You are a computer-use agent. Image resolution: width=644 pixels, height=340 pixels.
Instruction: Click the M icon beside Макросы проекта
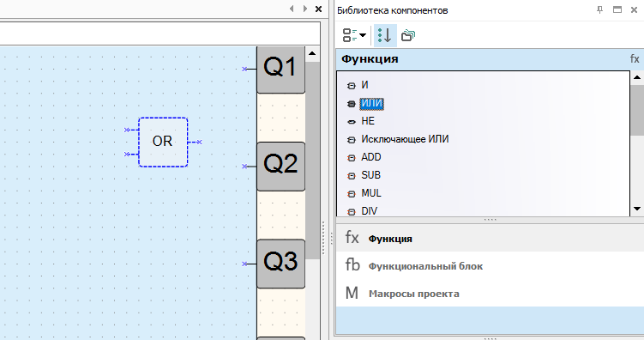tap(352, 293)
